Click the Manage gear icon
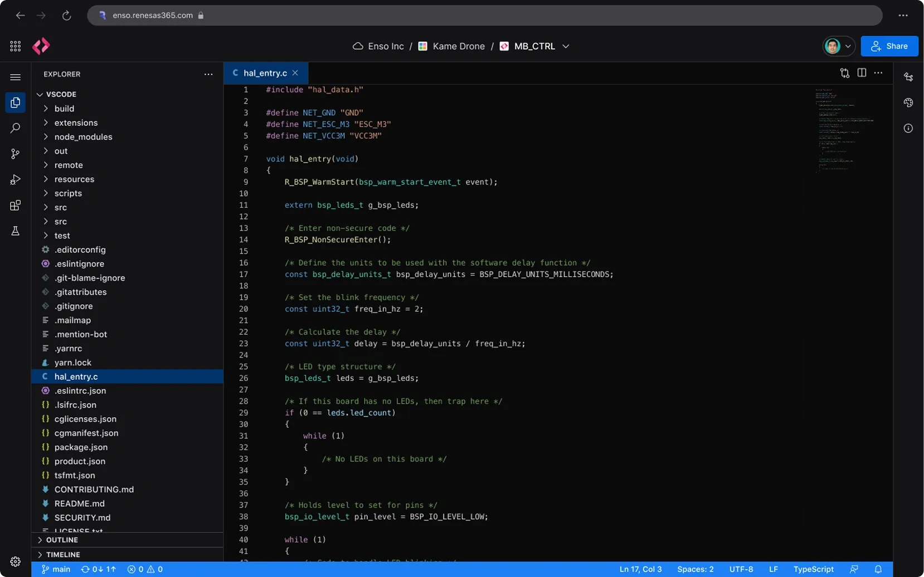 [x=15, y=561]
